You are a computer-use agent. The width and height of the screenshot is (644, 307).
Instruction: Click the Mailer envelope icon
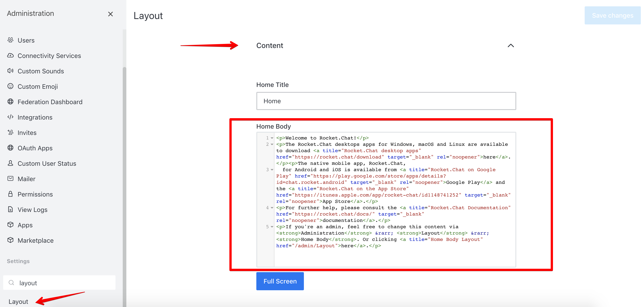click(x=10, y=178)
